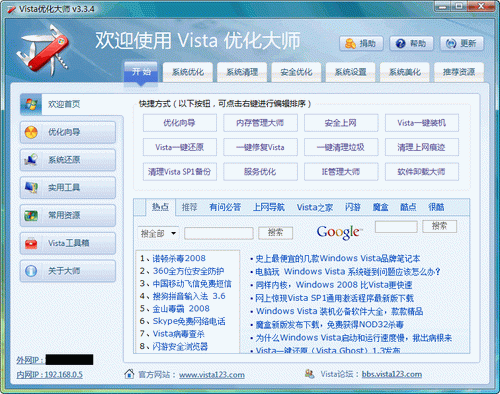This screenshot has height=394, width=500.
Task: Click the bbs.vista123.com forum link
Action: click(392, 374)
